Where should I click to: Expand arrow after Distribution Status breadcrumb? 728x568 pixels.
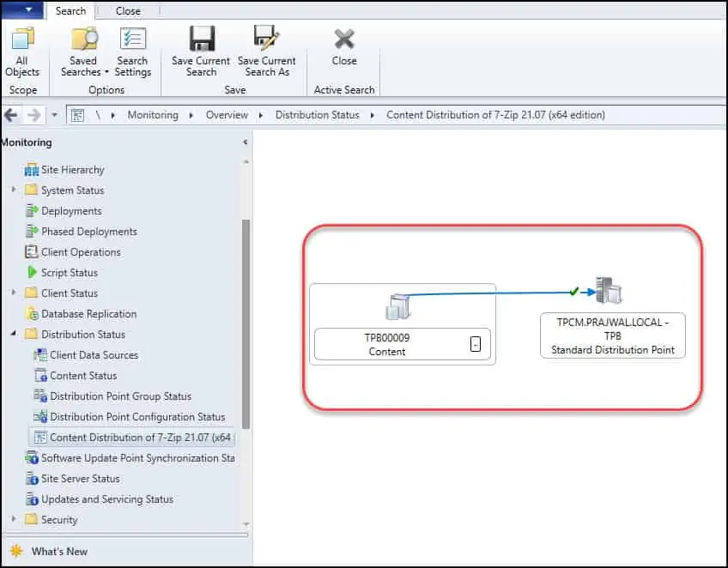(373, 115)
